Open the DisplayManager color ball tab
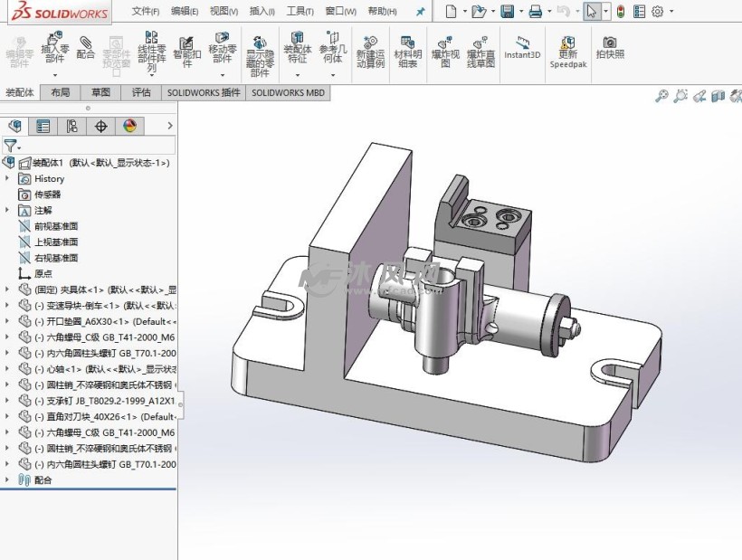Image resolution: width=742 pixels, height=560 pixels. coord(129,126)
